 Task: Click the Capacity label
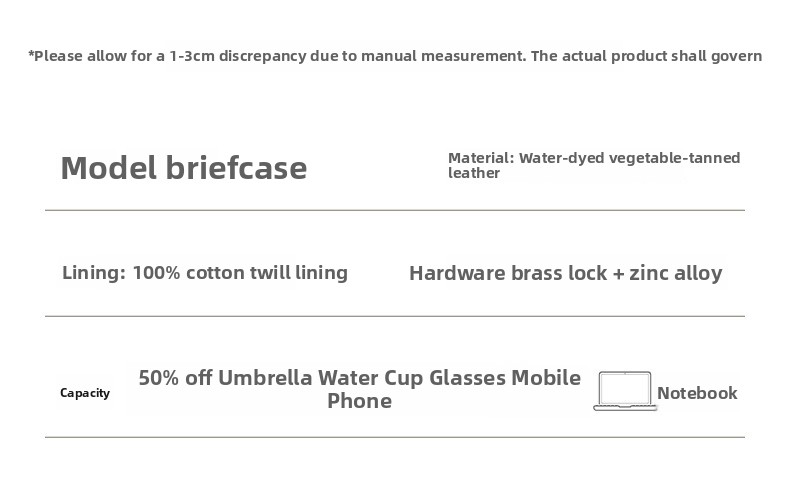[85, 393]
